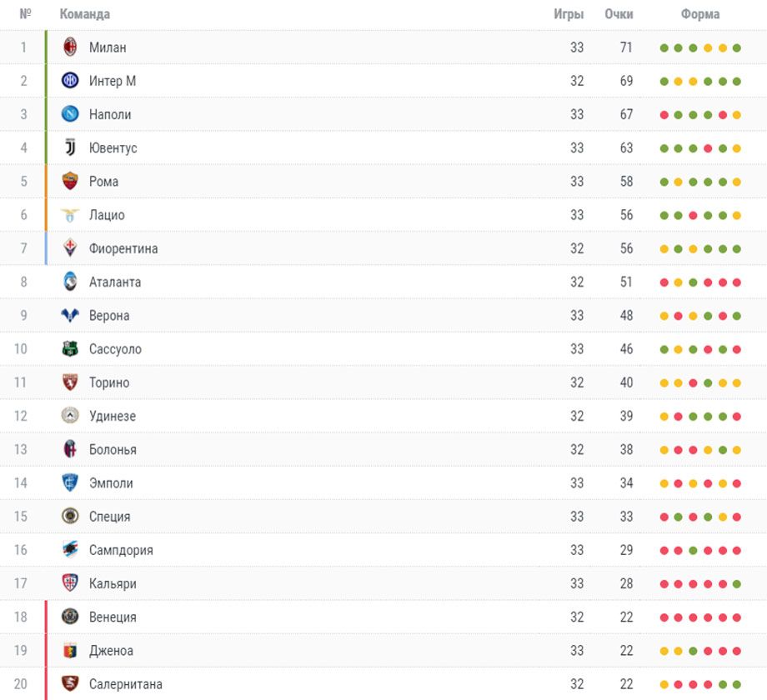Open the Венеция team link
The image size is (767, 700).
[x=113, y=617]
